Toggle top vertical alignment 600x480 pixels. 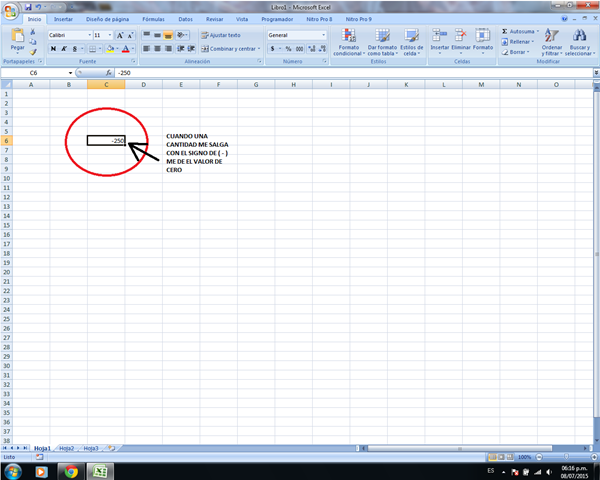(x=147, y=35)
